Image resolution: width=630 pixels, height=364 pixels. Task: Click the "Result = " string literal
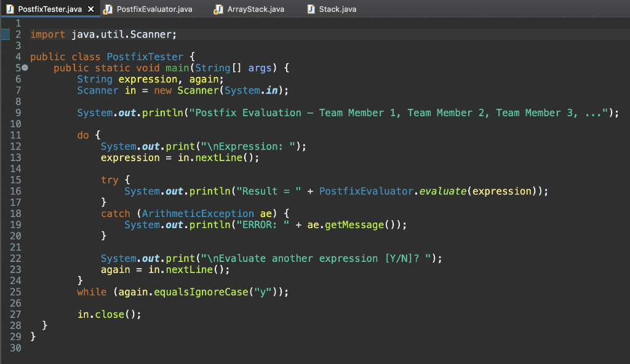268,191
